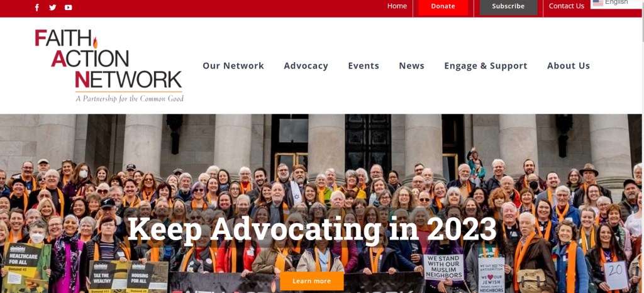Open the News menu item
This screenshot has width=644, height=293.
pyautogui.click(x=411, y=65)
